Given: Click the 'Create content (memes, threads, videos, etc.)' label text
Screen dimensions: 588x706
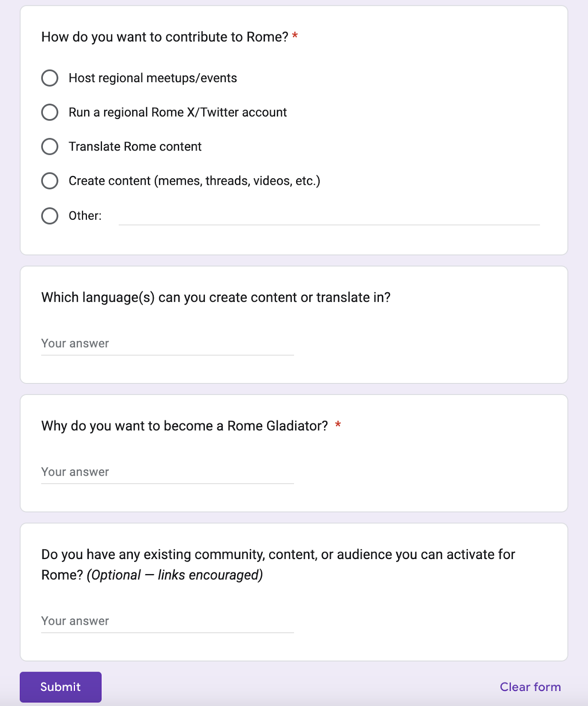Looking at the screenshot, I should (x=194, y=181).
